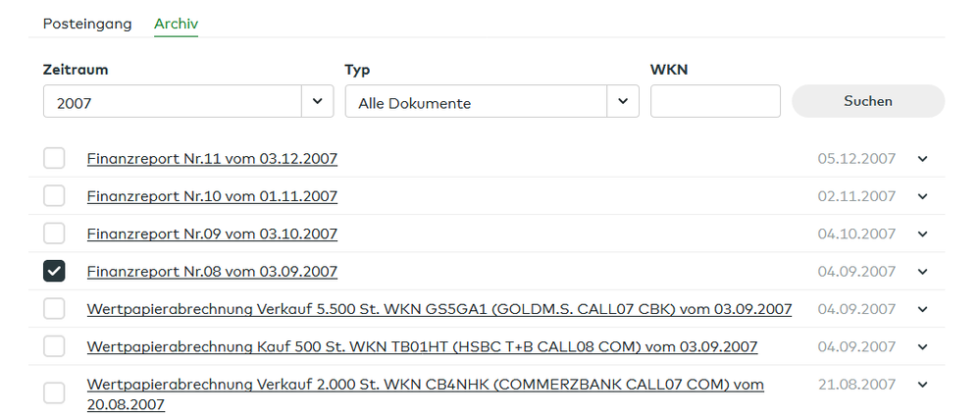This screenshot has width=980, height=416.
Task: Tick the Finanzreport Nr.10 checkbox
Action: tap(54, 196)
